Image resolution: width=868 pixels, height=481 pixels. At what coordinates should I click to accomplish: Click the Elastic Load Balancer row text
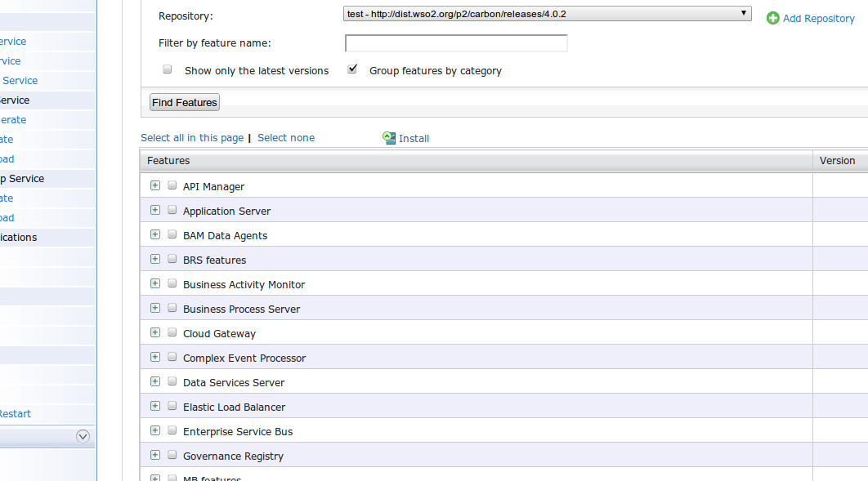tap(234, 407)
